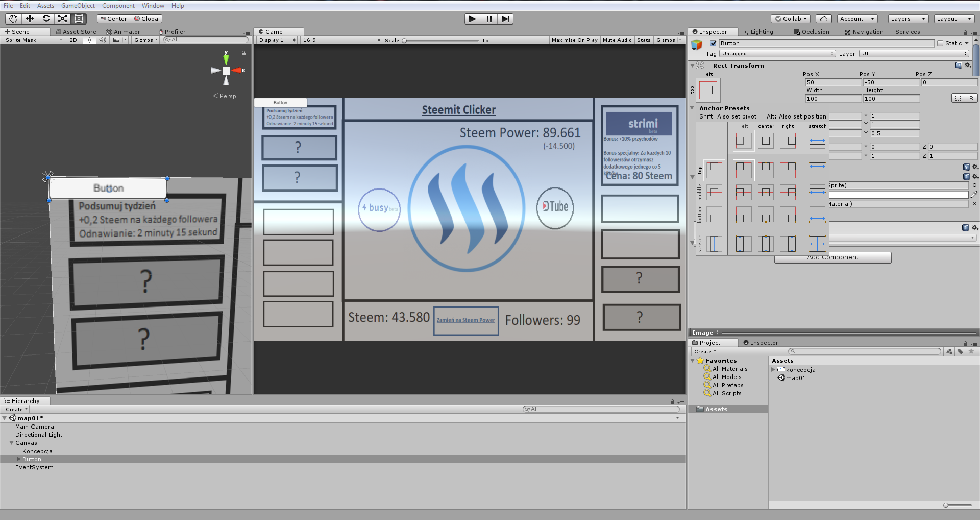Open the Scene view Gizmos dropdown
Image resolution: width=980 pixels, height=520 pixels.
[x=145, y=40]
